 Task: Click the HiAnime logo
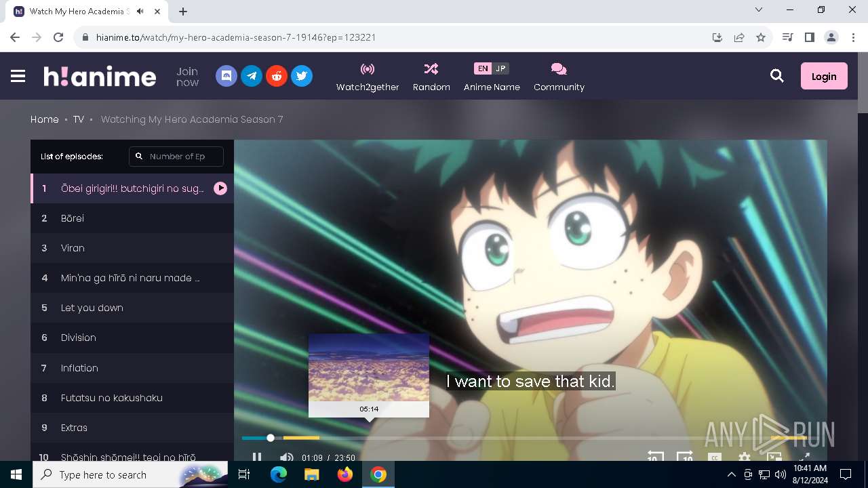100,77
